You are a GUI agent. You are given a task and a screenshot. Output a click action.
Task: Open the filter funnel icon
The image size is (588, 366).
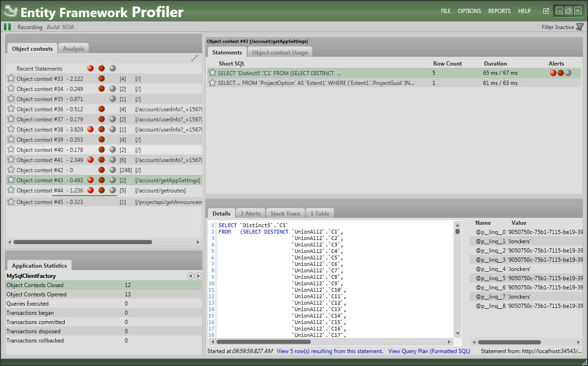pyautogui.click(x=580, y=27)
